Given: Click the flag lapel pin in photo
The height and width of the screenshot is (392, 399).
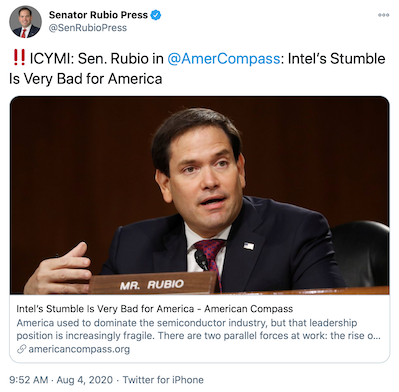Looking at the screenshot, I should [248, 246].
